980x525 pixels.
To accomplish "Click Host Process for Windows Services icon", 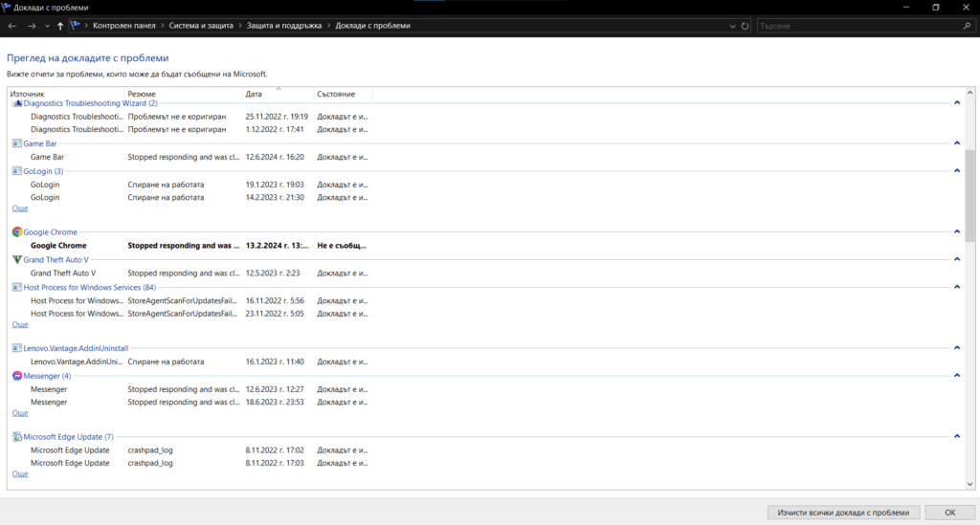I will click(x=17, y=287).
